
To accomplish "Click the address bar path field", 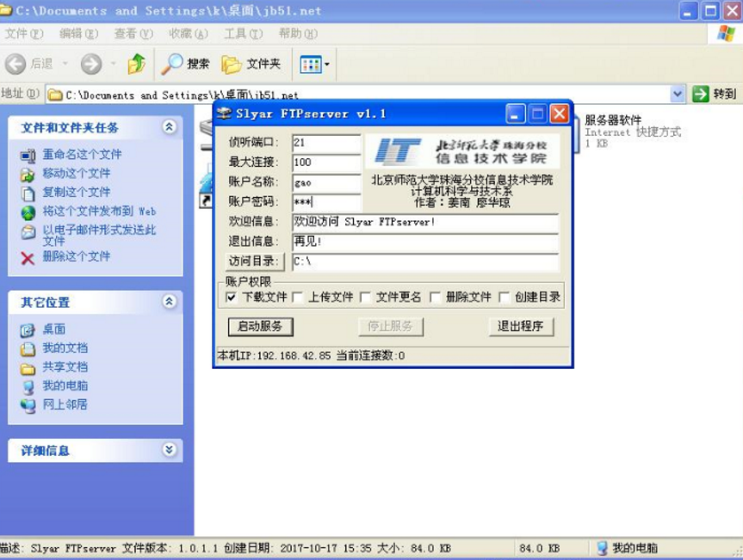I will coord(358,95).
